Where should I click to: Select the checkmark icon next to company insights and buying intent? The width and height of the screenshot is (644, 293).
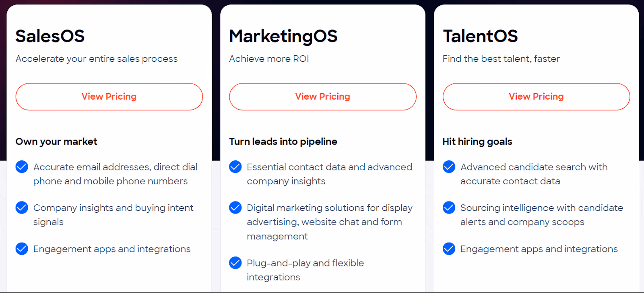click(21, 208)
